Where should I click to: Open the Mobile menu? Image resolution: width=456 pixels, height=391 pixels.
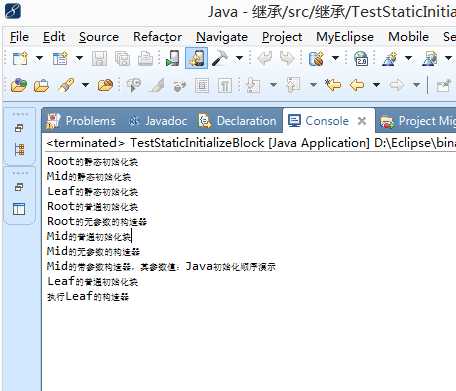click(x=408, y=37)
